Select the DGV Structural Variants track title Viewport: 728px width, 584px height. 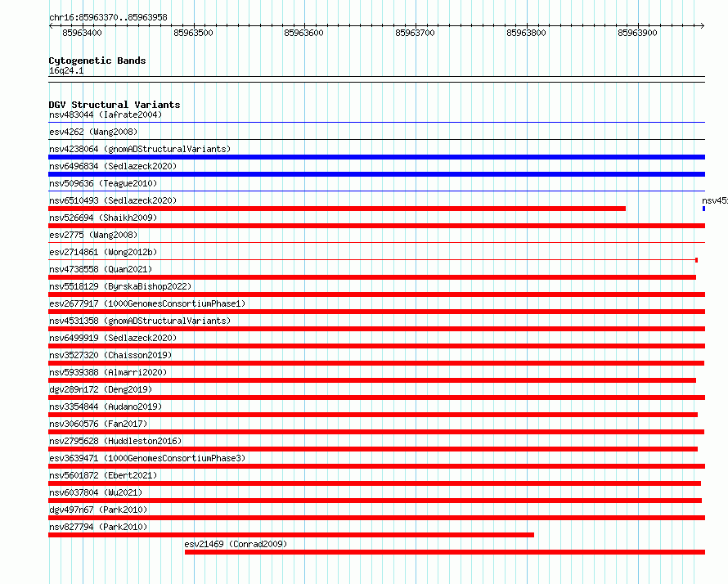coord(115,105)
